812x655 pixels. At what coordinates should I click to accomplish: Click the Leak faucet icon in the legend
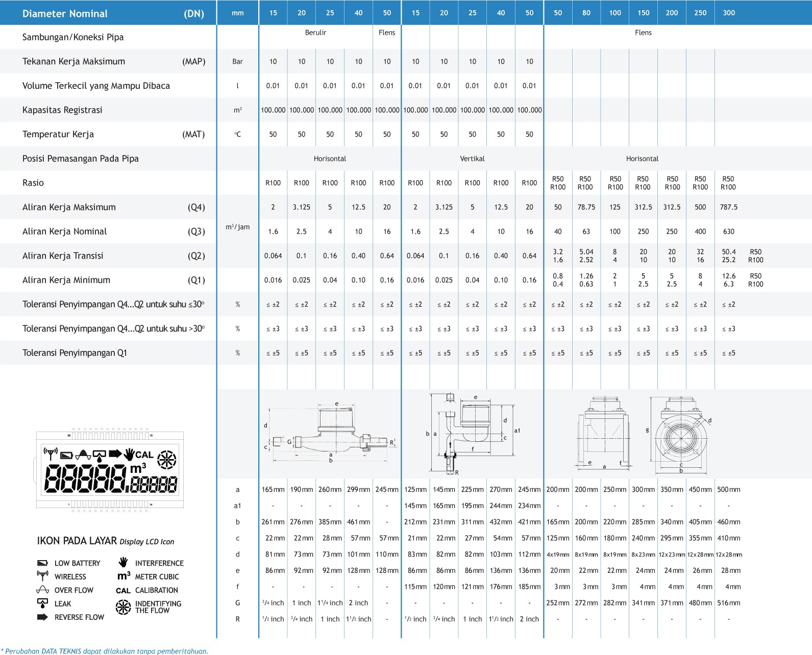(x=42, y=603)
